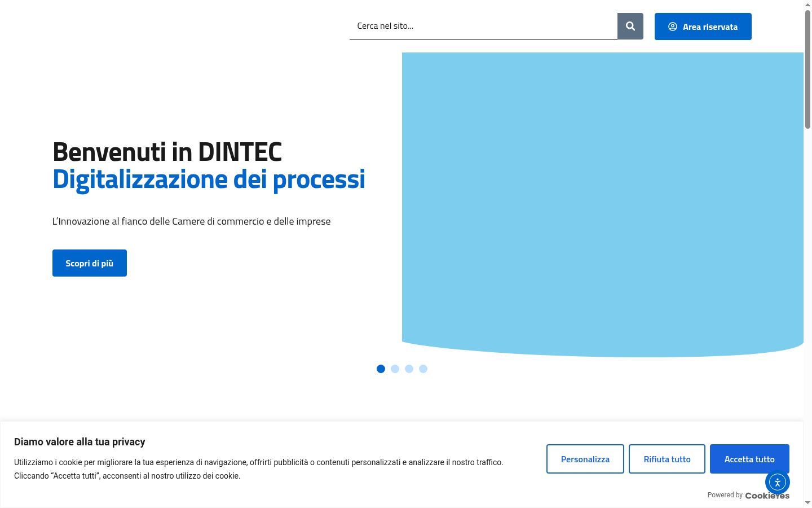Viewport: 812px width, 508px height.
Task: Go to the third carousel slide dot
Action: click(x=409, y=369)
